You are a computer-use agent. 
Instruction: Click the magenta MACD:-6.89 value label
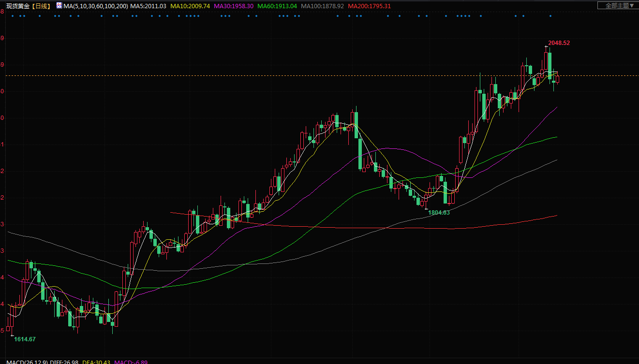tap(131, 362)
